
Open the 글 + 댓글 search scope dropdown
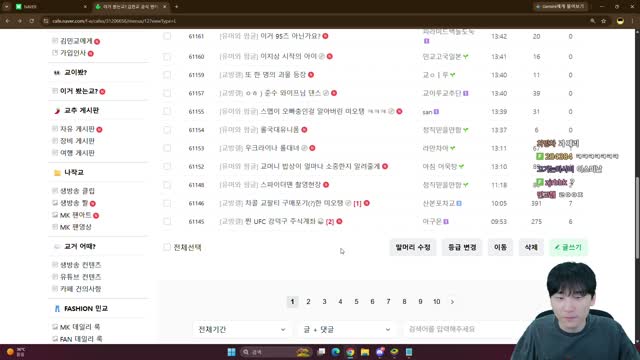click(347, 329)
